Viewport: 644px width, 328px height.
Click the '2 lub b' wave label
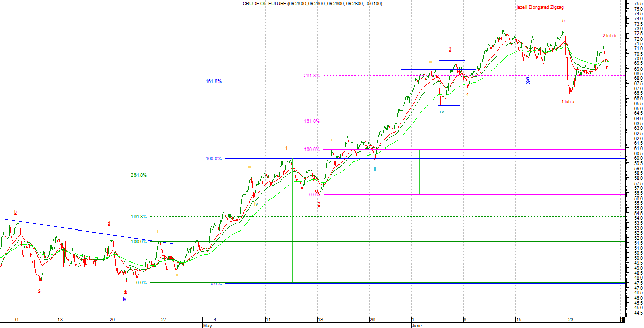coord(609,36)
